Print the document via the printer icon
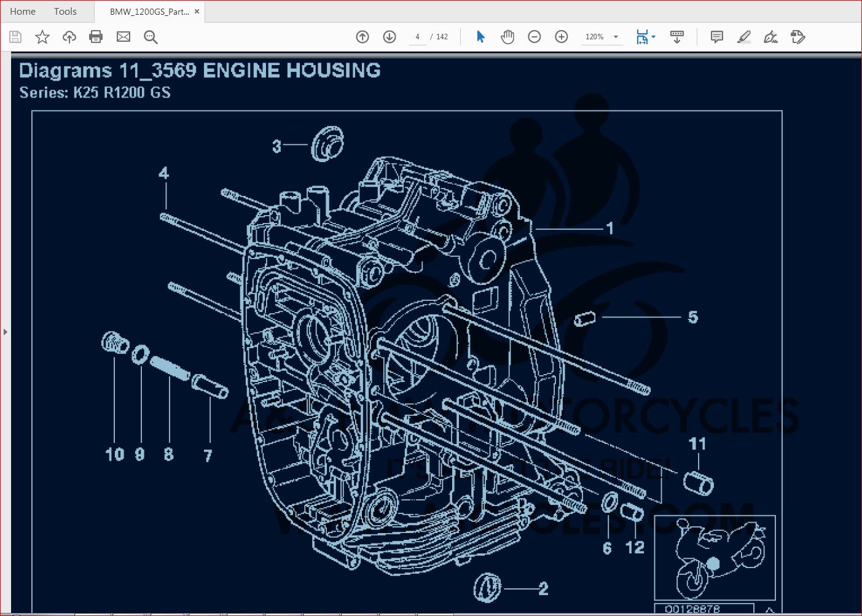Screen dimensions: 862x616 click(x=96, y=37)
